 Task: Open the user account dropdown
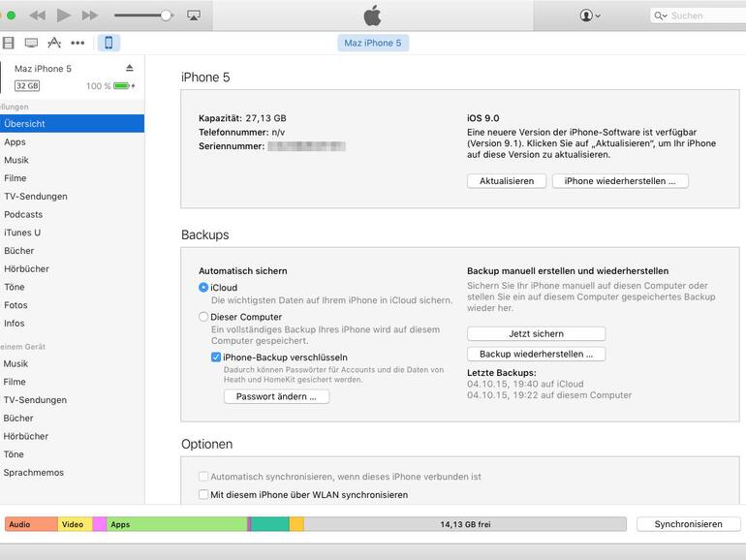tap(590, 16)
